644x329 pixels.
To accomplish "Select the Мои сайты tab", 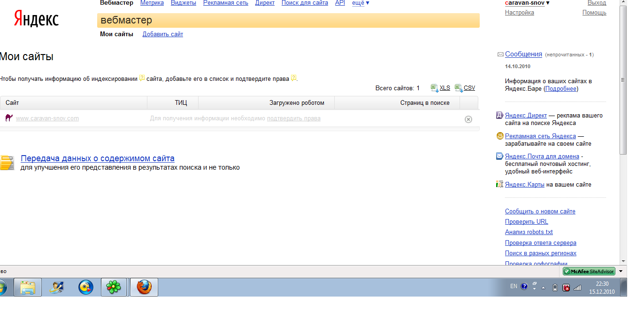I will pos(116,34).
